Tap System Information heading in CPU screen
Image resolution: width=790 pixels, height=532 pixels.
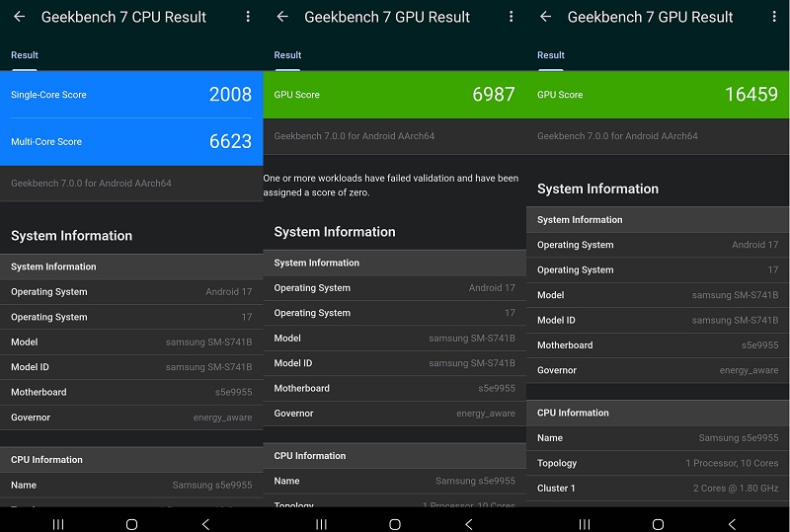tap(71, 236)
